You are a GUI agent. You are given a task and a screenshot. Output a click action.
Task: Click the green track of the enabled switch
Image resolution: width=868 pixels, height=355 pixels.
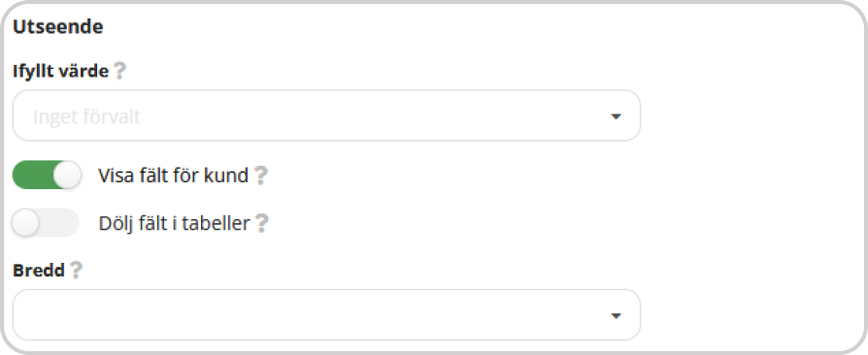pyautogui.click(x=33, y=175)
